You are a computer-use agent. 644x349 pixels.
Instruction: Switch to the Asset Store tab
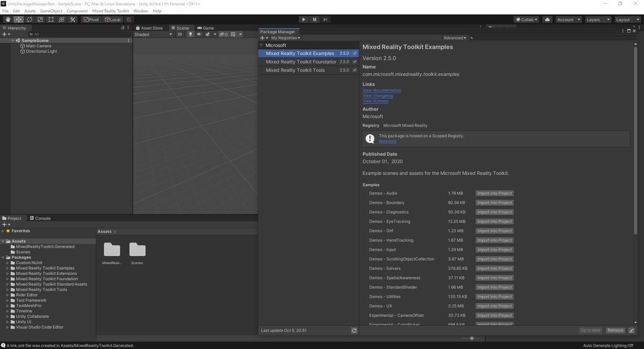(149, 28)
